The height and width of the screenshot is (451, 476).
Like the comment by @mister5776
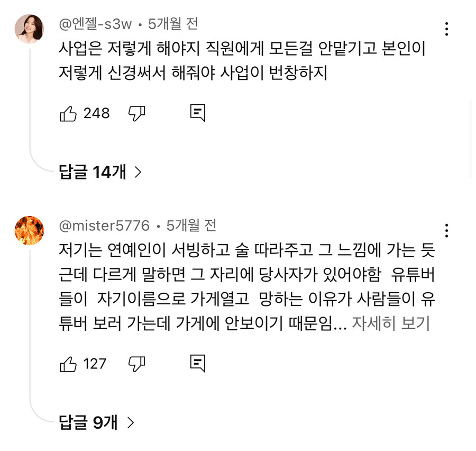pyautogui.click(x=68, y=364)
